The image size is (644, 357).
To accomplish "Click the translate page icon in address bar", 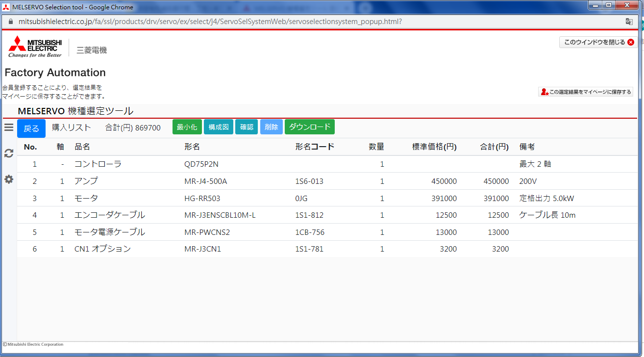I will (x=629, y=22).
